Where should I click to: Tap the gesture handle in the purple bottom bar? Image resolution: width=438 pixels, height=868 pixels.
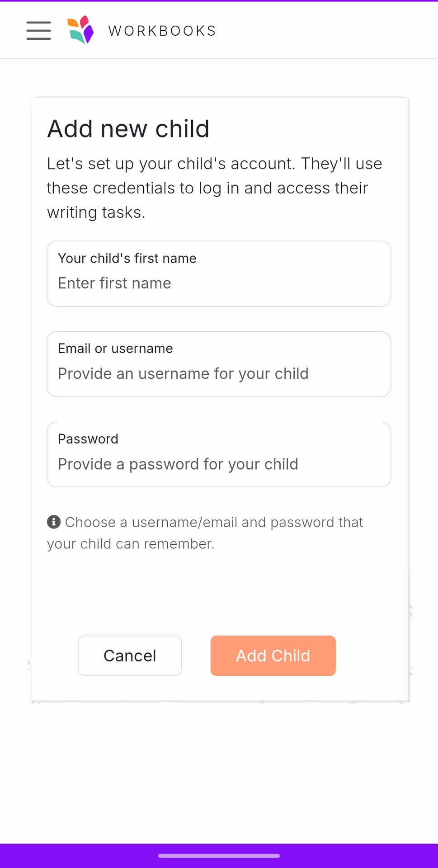click(x=219, y=856)
